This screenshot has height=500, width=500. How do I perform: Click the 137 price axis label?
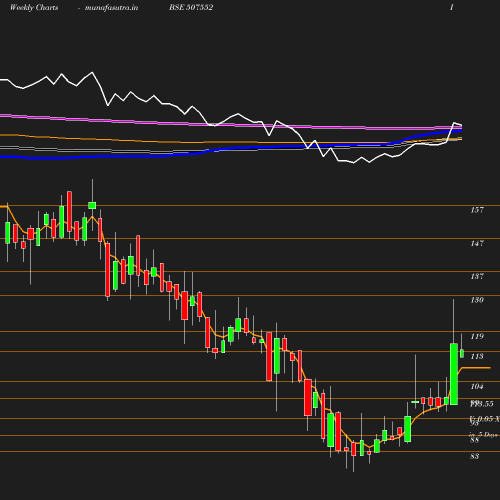pyautogui.click(x=477, y=276)
